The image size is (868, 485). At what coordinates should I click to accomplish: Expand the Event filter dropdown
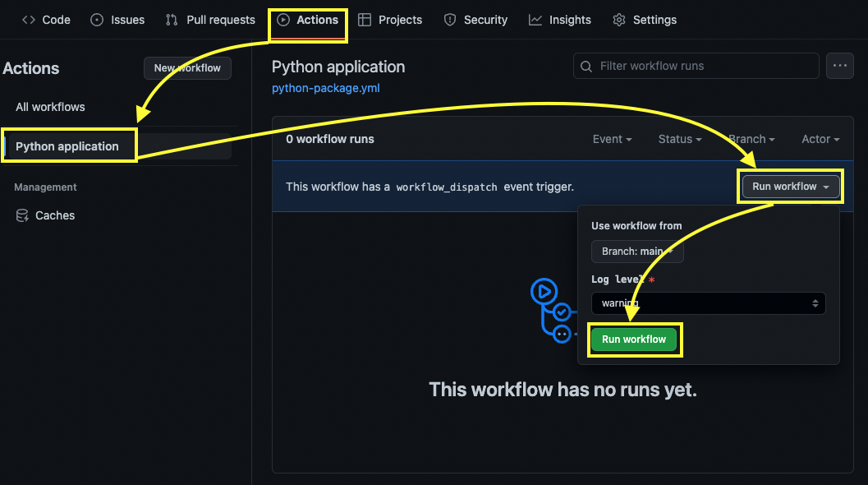[x=613, y=139]
